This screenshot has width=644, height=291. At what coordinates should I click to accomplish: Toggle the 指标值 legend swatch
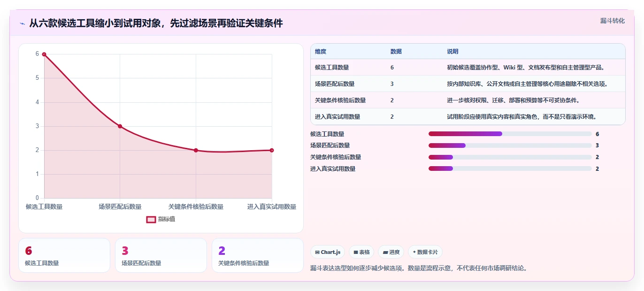click(151, 219)
